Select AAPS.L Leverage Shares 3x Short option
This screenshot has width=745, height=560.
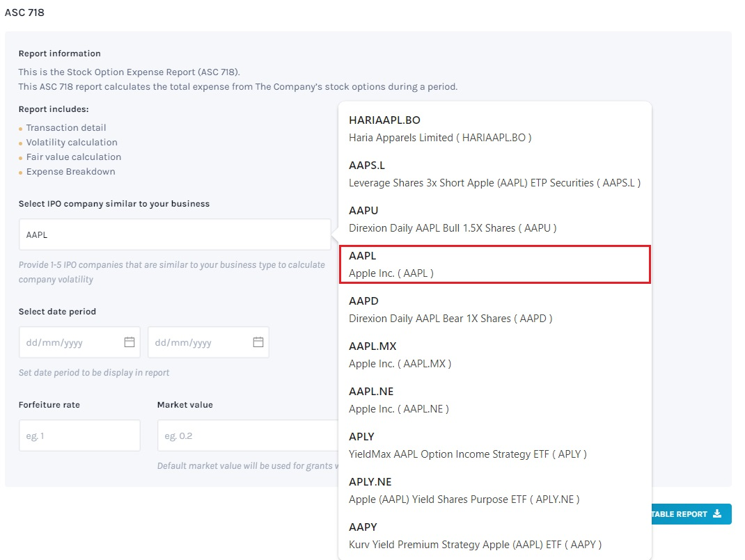494,174
